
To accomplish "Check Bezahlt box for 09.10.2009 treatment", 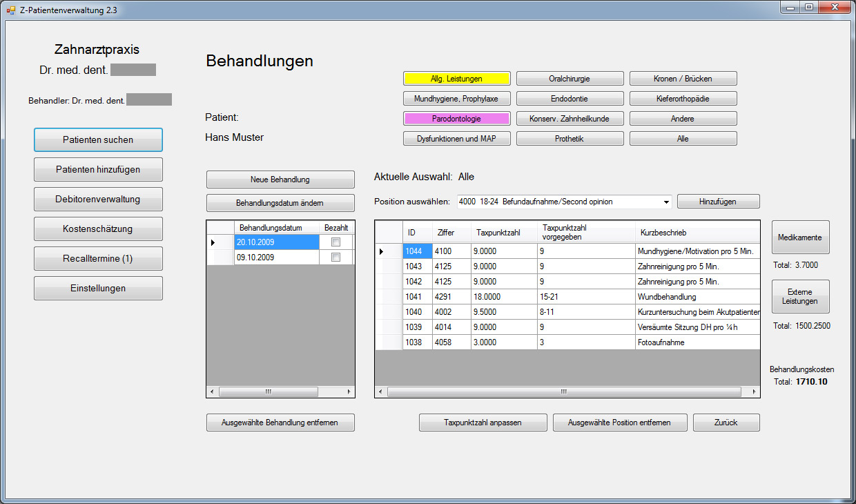I will click(335, 258).
